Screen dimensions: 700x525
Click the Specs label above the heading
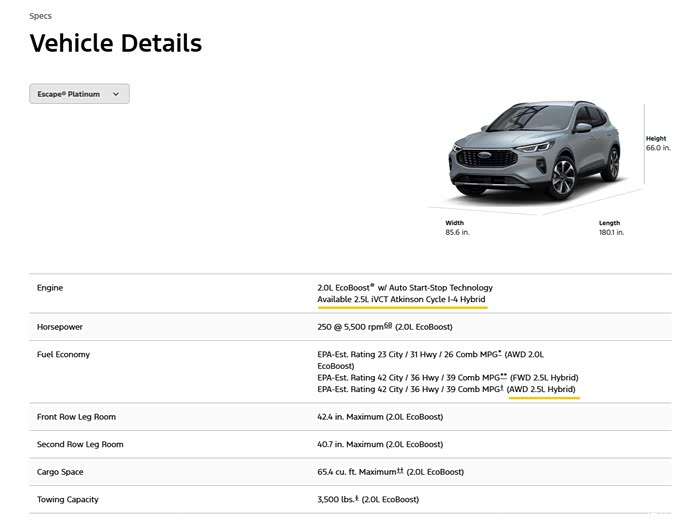click(40, 16)
